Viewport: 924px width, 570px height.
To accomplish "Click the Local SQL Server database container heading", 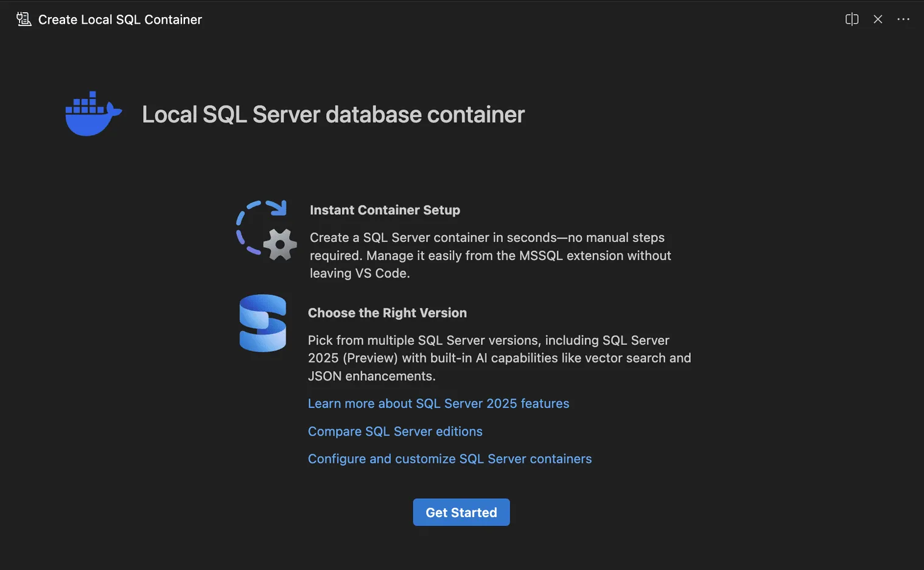I will tap(334, 114).
